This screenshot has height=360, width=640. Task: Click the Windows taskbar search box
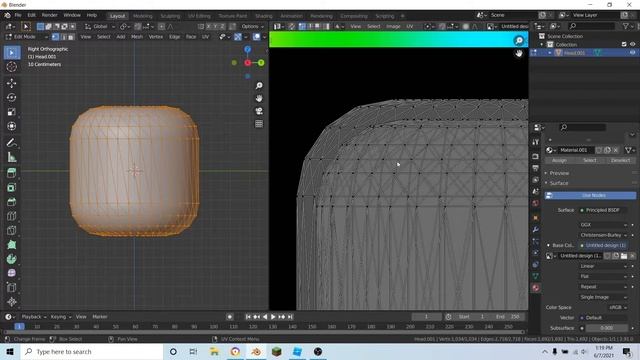click(x=92, y=352)
